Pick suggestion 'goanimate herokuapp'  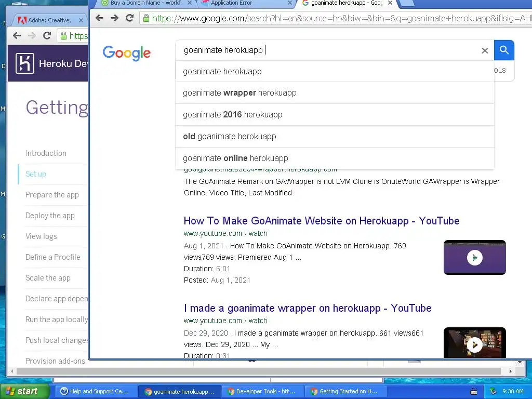(x=335, y=72)
